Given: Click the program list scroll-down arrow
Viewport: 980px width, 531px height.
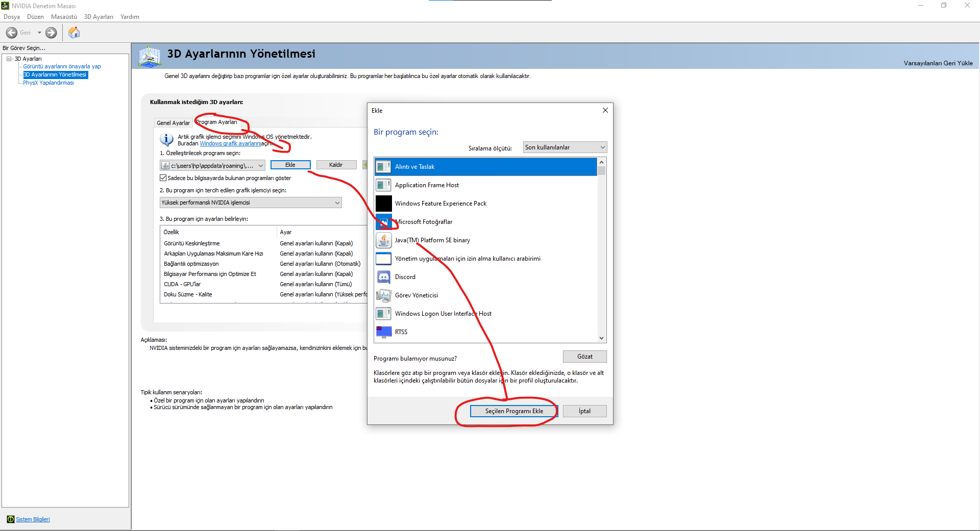Looking at the screenshot, I should pyautogui.click(x=602, y=338).
